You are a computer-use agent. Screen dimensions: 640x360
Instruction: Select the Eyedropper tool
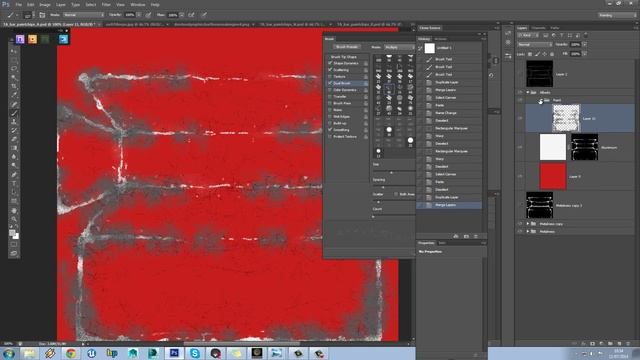14,95
